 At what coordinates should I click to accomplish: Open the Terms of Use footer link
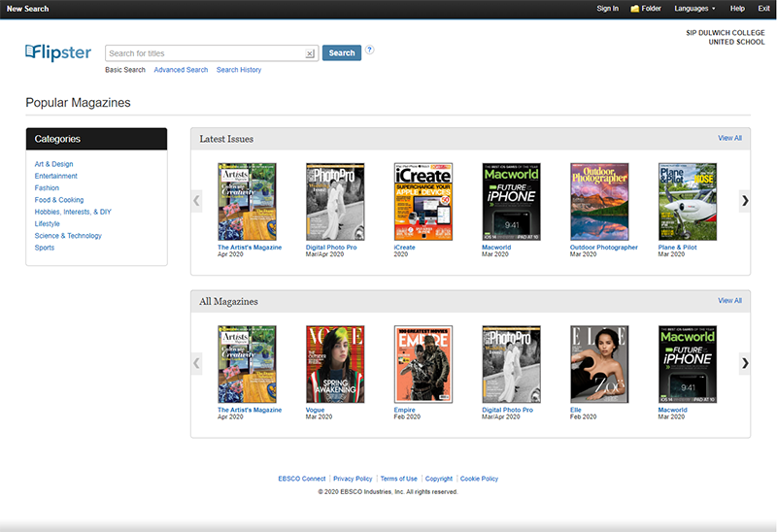[x=399, y=479]
